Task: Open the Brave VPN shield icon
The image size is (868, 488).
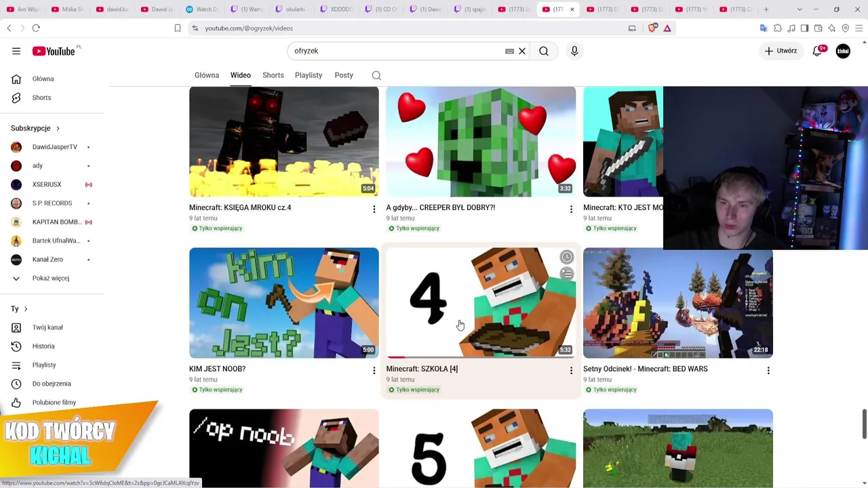Action: 846,28
